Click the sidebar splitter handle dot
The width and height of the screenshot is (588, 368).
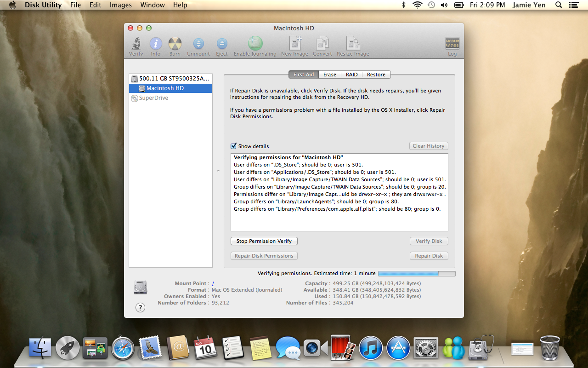coord(218,171)
